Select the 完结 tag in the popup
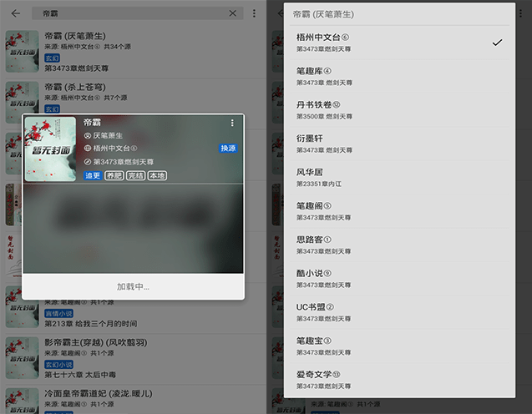Screen dimensions: 532x414 point(135,175)
